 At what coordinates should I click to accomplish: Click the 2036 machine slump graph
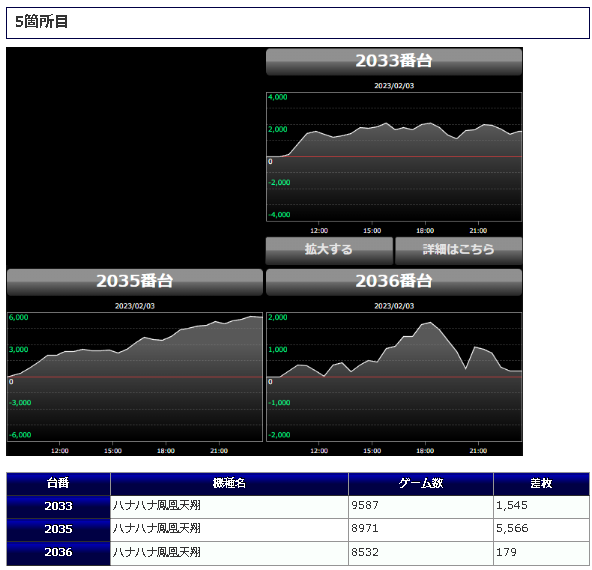point(394,377)
